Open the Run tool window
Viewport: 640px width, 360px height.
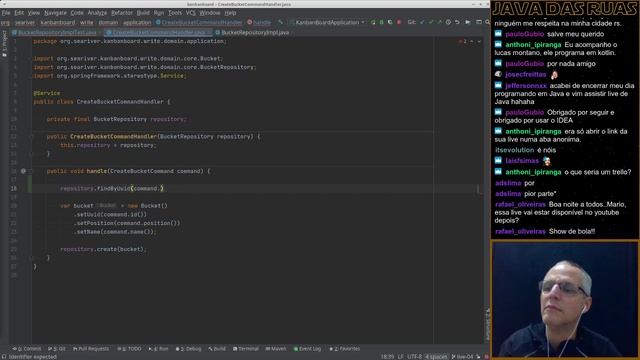(x=158, y=349)
